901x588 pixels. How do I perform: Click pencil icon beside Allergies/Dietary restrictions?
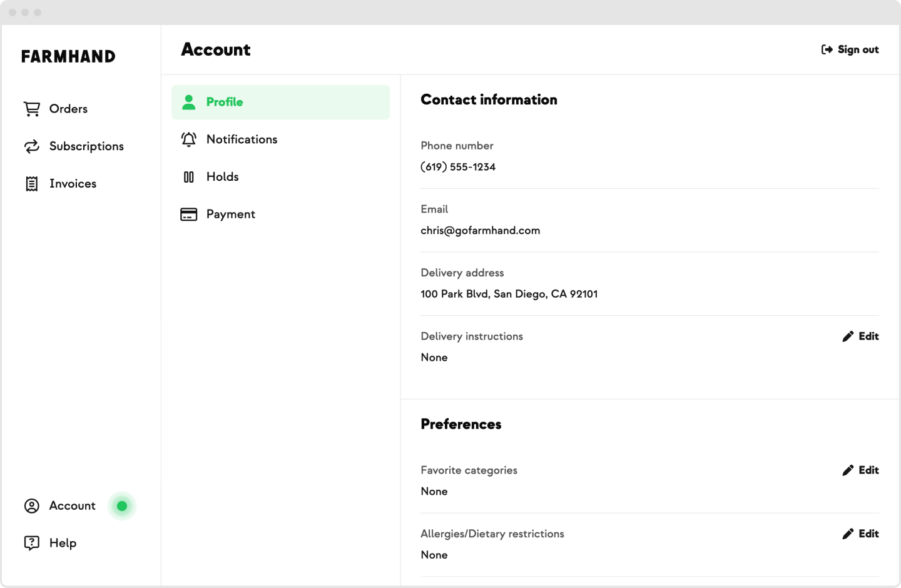[848, 534]
